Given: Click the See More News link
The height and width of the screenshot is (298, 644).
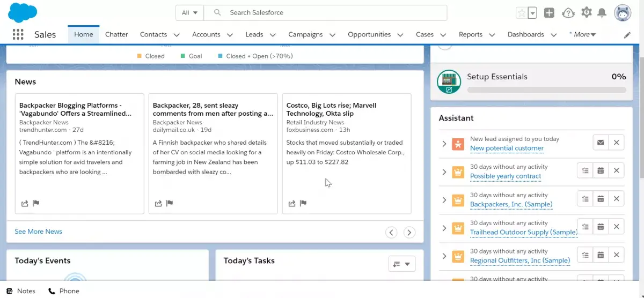Looking at the screenshot, I should click(x=38, y=232).
